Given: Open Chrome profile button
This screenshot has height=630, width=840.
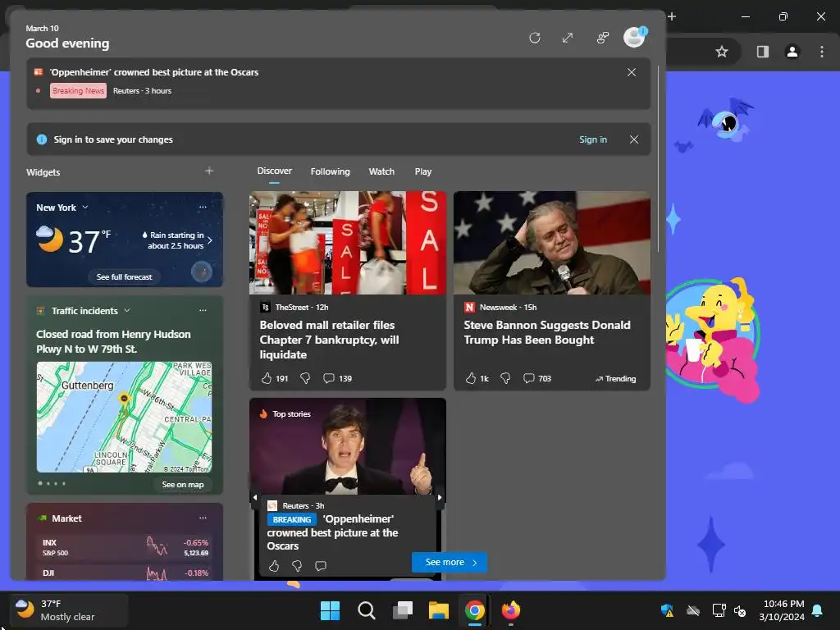Looking at the screenshot, I should (792, 52).
